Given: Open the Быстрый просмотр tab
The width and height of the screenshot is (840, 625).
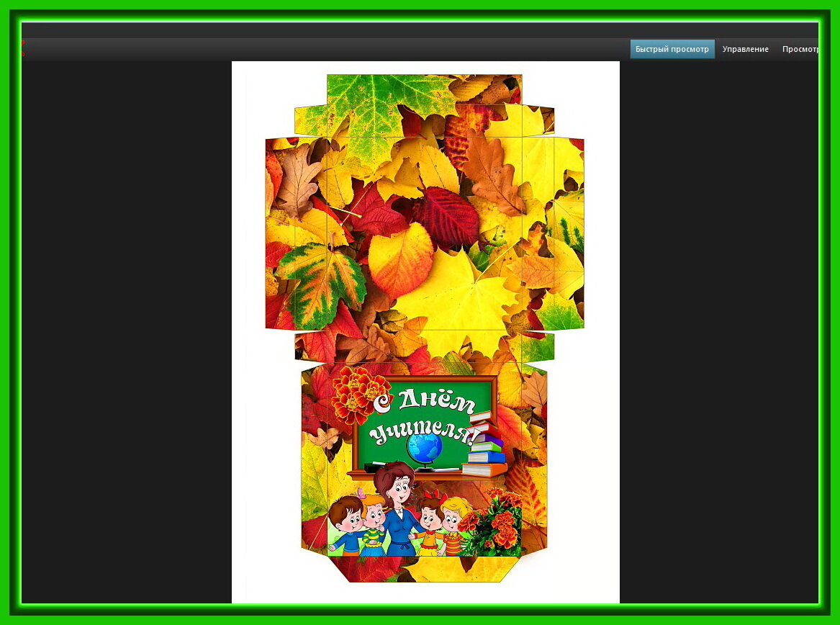Looking at the screenshot, I should 672,49.
